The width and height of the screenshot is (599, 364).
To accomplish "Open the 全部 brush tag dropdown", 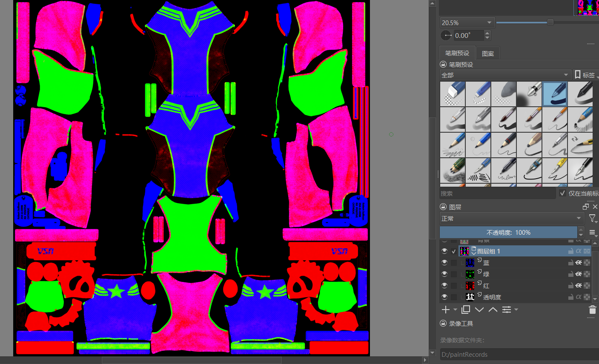I will point(505,75).
